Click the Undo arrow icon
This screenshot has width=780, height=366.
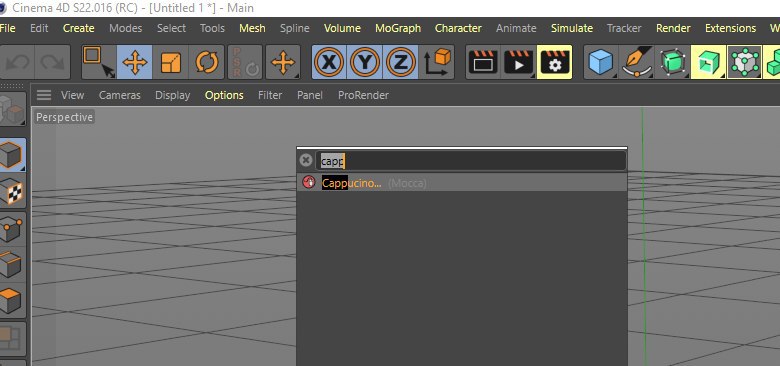(x=16, y=63)
